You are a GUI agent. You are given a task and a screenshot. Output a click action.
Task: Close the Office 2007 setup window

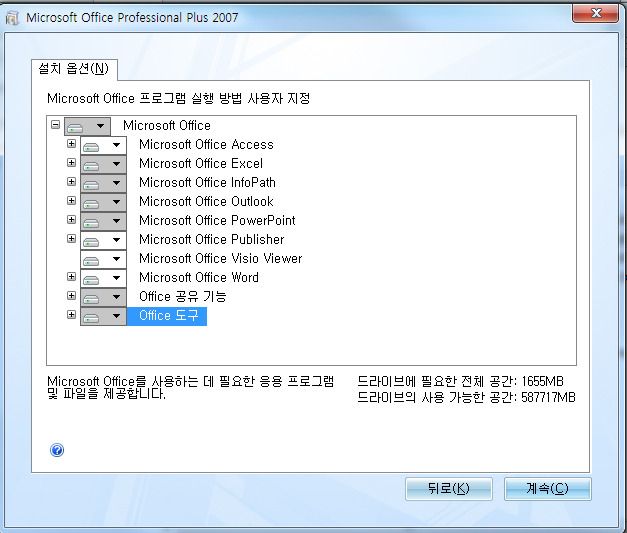(x=595, y=14)
